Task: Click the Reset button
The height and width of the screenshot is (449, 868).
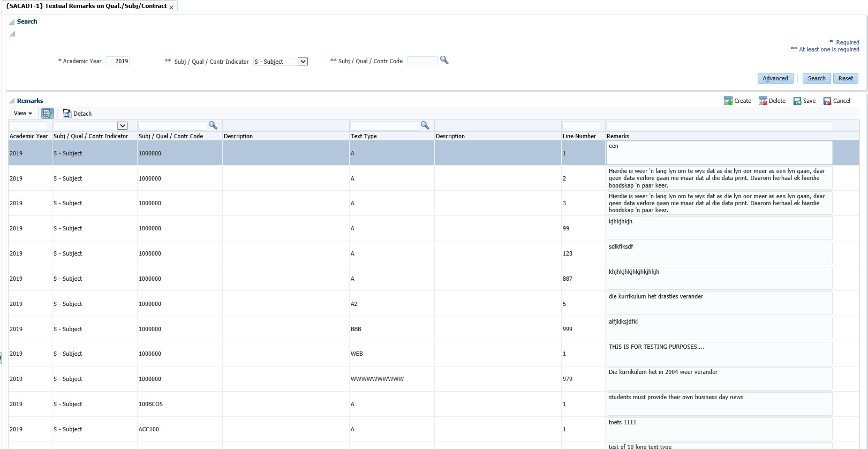Action: 846,78
